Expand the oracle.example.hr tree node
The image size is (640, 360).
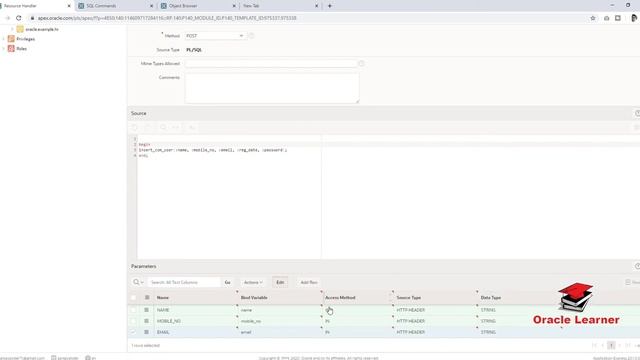click(12, 29)
